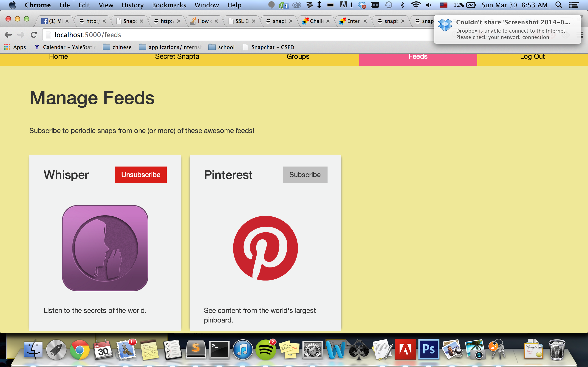The height and width of the screenshot is (367, 588).
Task: Open the Snapchat - GSFD bookmark
Action: click(269, 47)
